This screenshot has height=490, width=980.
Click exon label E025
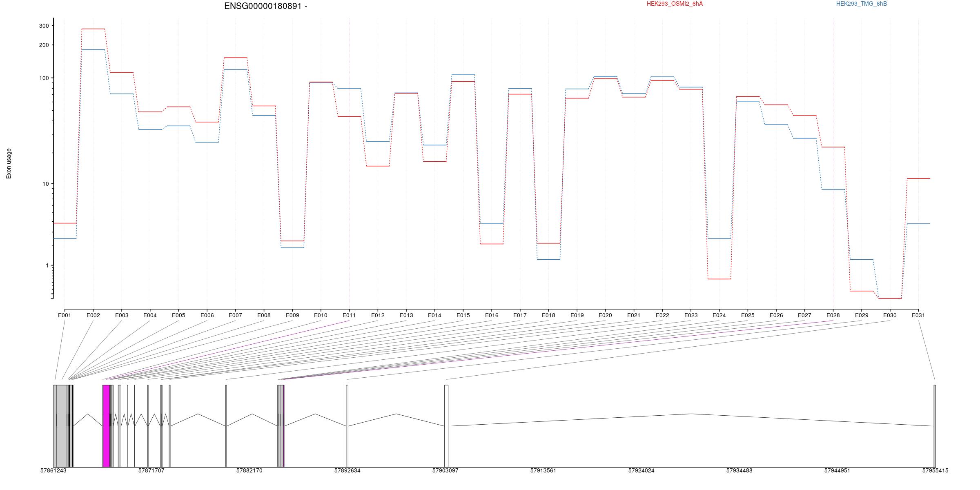click(748, 315)
